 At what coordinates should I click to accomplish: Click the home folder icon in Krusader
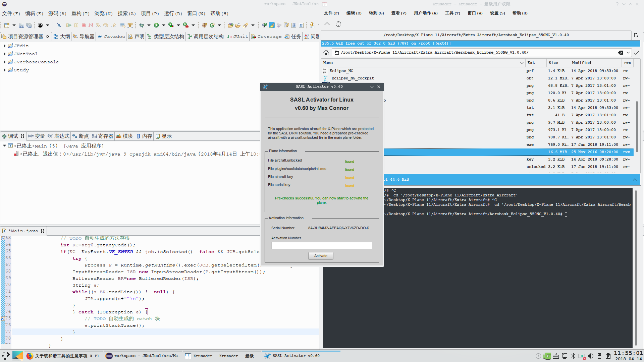326,53
